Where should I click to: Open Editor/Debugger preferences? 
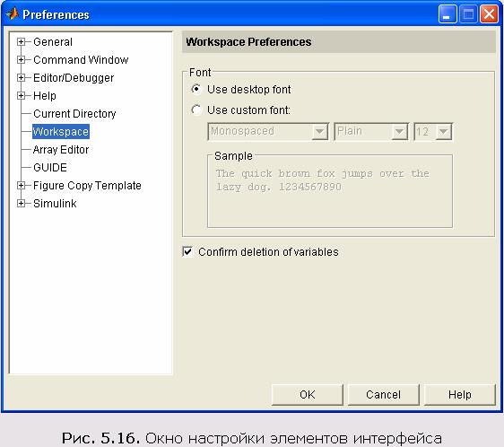pos(74,78)
